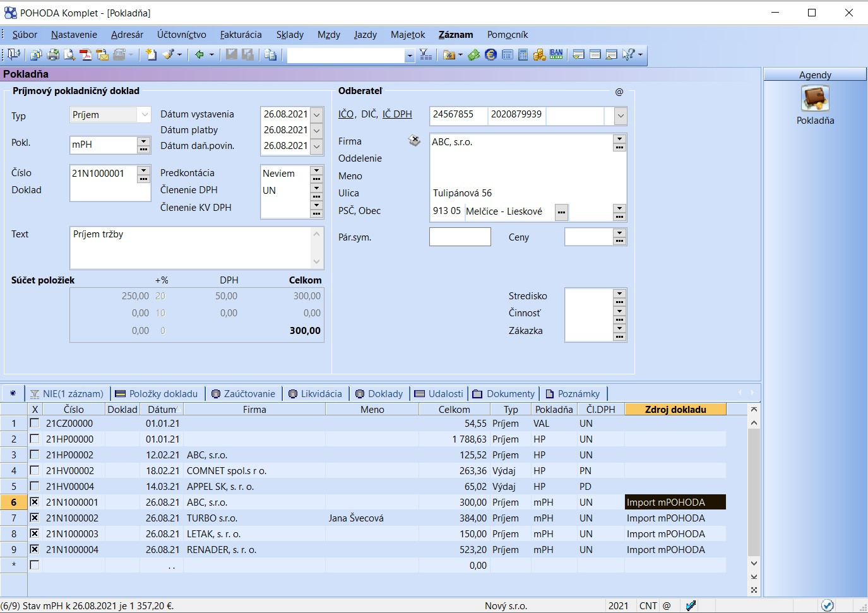Image resolution: width=868 pixels, height=613 pixels.
Task: Switch to the Zaúčtovanie tab
Action: click(243, 393)
